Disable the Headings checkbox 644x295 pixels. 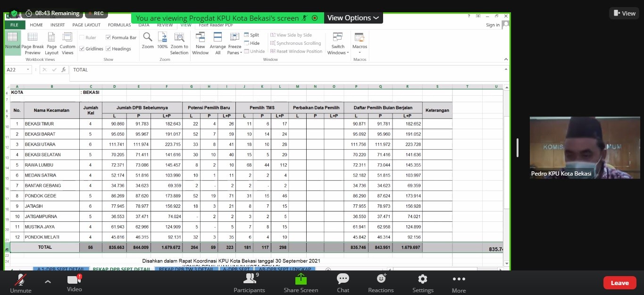[x=109, y=49]
